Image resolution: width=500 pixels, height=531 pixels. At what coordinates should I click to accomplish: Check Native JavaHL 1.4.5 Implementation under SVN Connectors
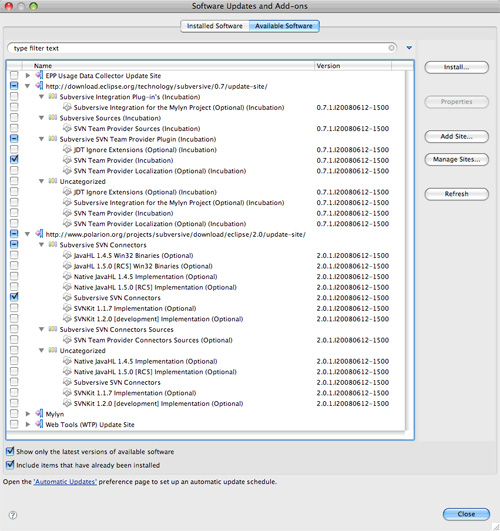pos(14,276)
